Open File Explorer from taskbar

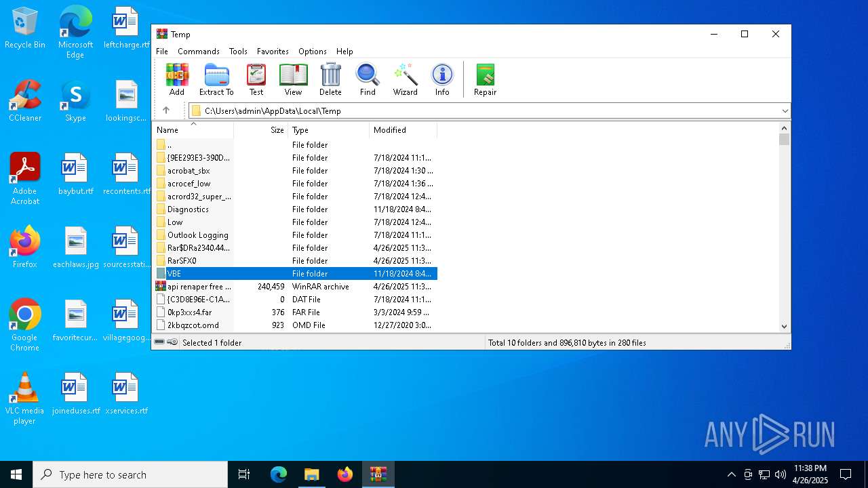pos(311,474)
